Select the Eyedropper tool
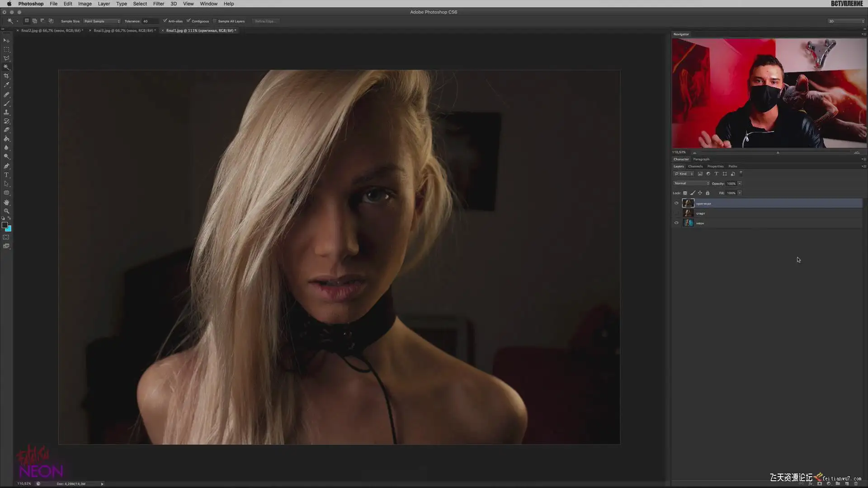This screenshot has height=488, width=868. pyautogui.click(x=6, y=85)
